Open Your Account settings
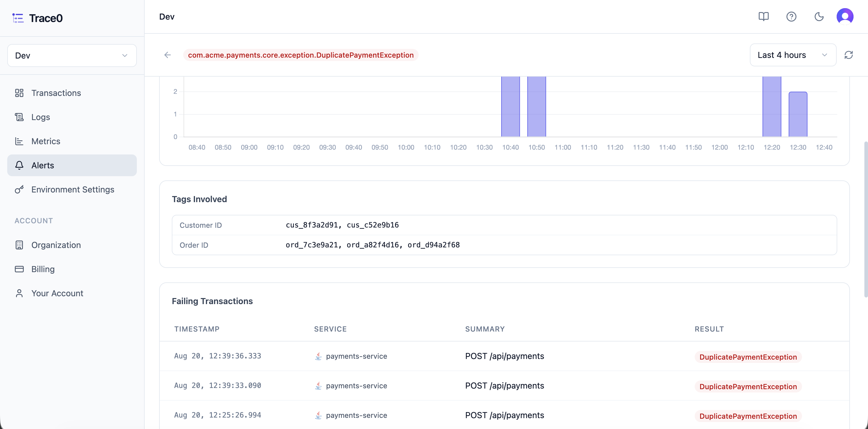This screenshot has height=429, width=868. (72, 294)
